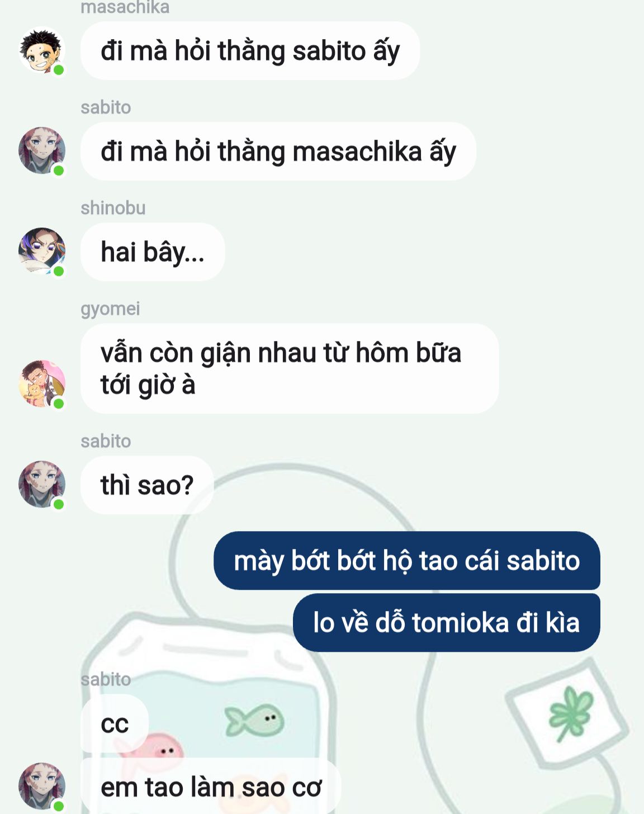Tap sabito's avatar beside masachika reply
The image size is (644, 814).
click(x=42, y=150)
